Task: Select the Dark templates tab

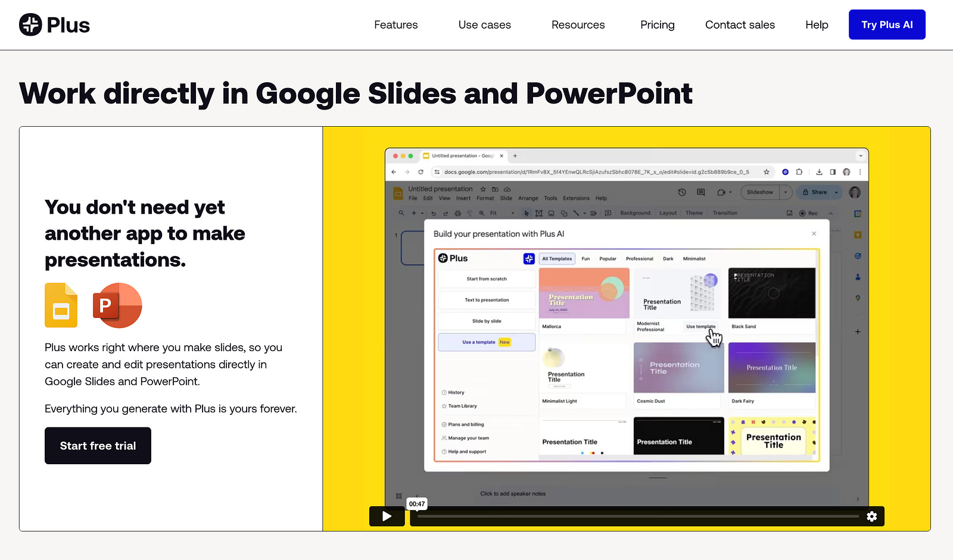Action: tap(668, 259)
